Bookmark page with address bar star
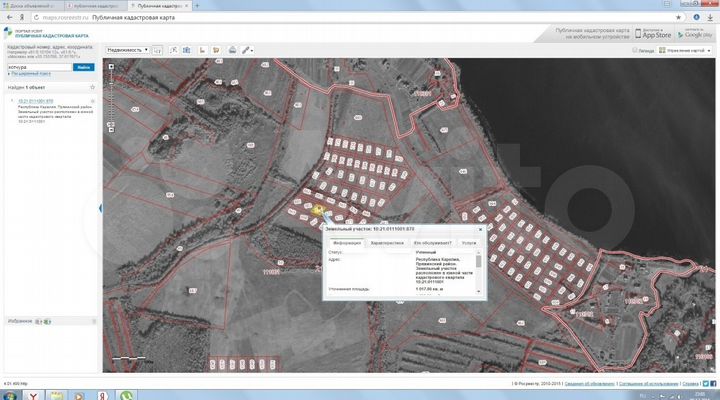 [x=679, y=17]
